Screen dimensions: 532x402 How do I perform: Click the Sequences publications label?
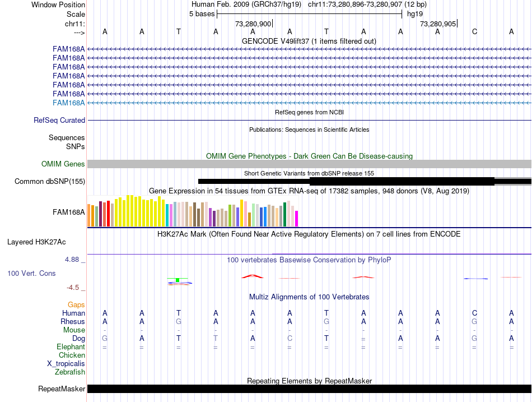point(67,137)
